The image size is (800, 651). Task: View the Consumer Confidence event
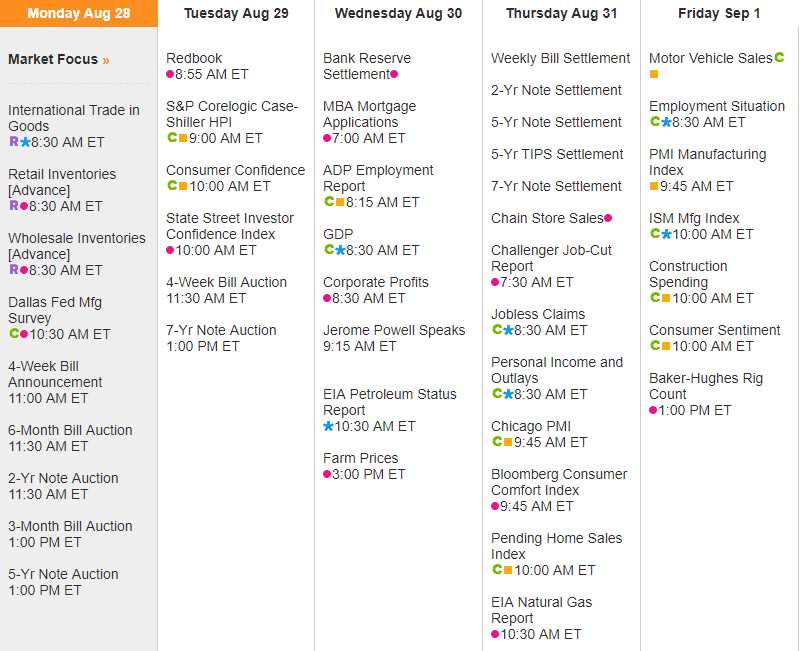click(x=235, y=170)
